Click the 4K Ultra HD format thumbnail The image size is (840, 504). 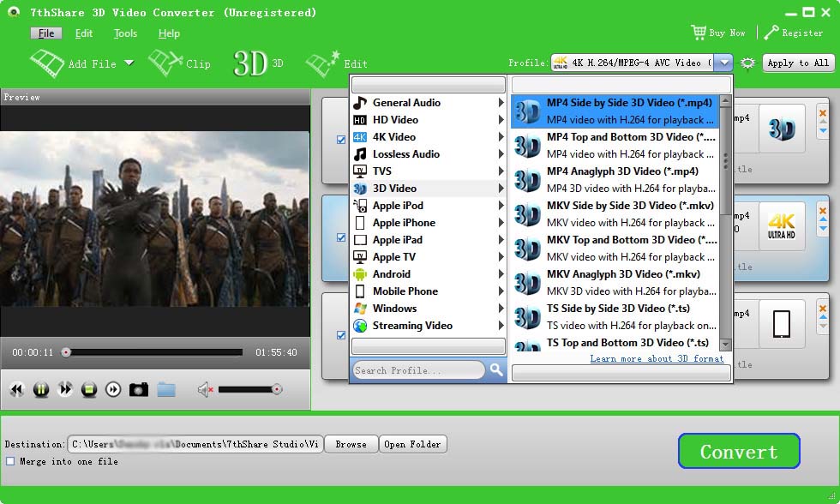tap(782, 226)
